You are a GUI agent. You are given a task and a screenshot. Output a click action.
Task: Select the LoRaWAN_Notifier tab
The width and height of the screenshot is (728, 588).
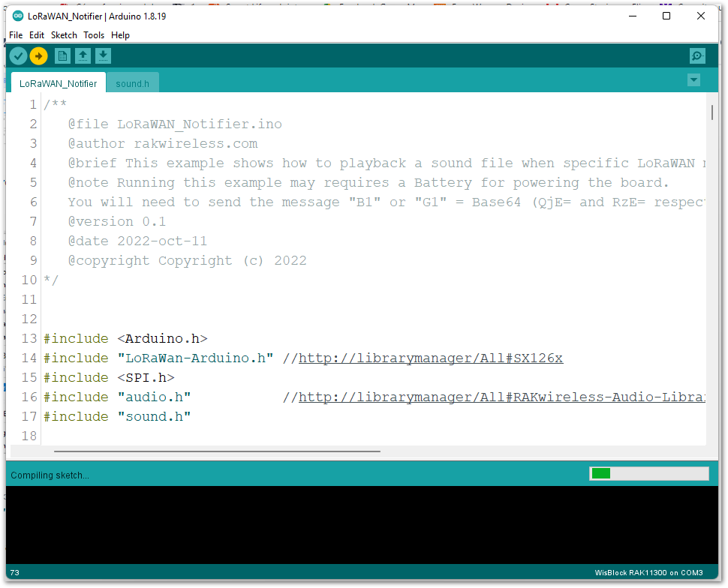pos(58,83)
